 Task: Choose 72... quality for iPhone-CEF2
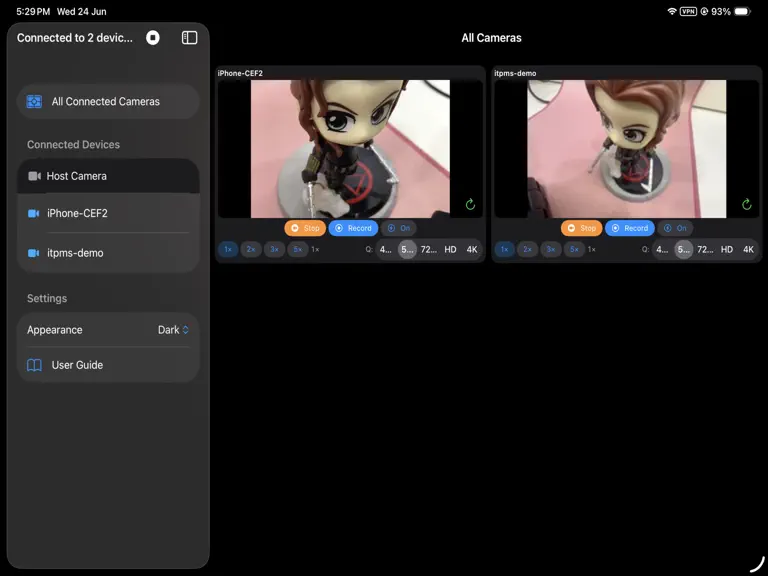(x=429, y=249)
